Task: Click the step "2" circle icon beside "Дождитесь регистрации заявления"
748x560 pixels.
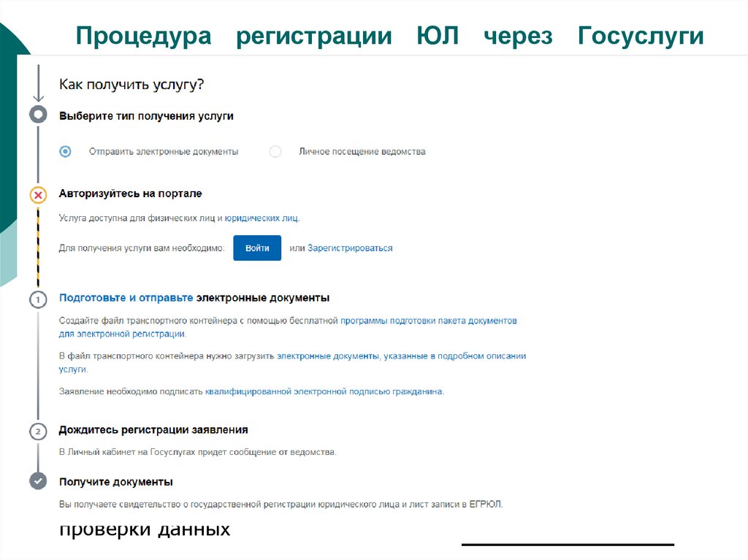Action: coord(38,431)
